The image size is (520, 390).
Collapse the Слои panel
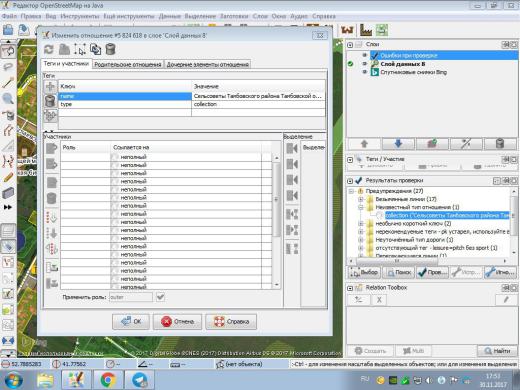pos(350,45)
